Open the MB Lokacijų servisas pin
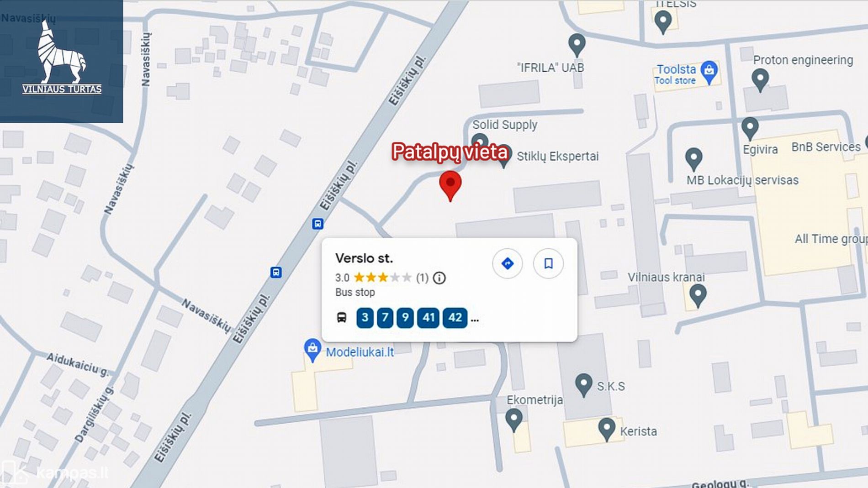The image size is (868, 488). tap(693, 159)
